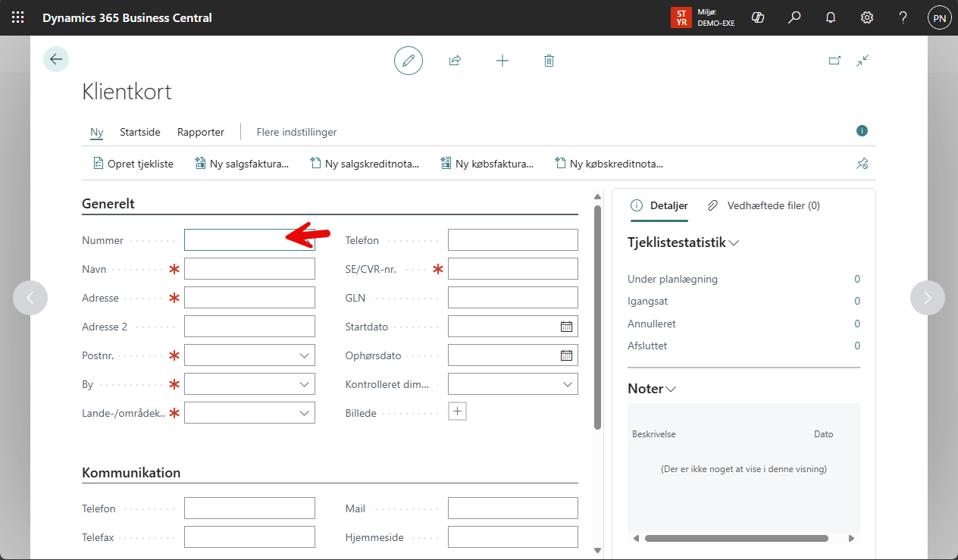
Task: Open the Startdato calendar picker
Action: pos(566,327)
